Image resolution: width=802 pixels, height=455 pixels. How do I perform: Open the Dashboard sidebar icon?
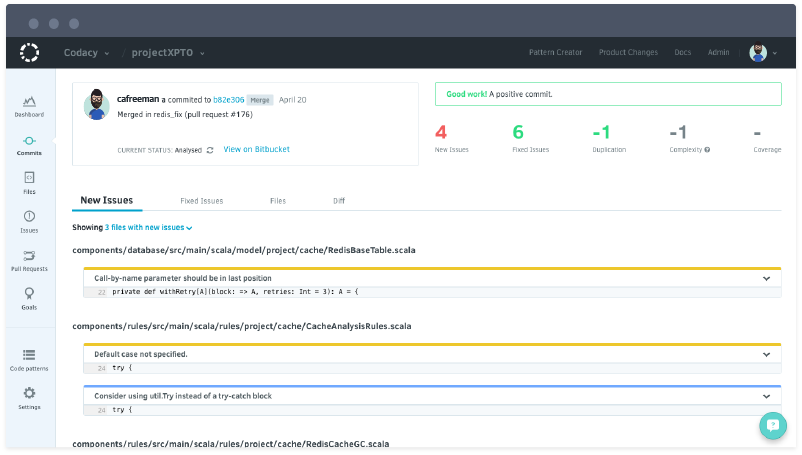tap(29, 105)
